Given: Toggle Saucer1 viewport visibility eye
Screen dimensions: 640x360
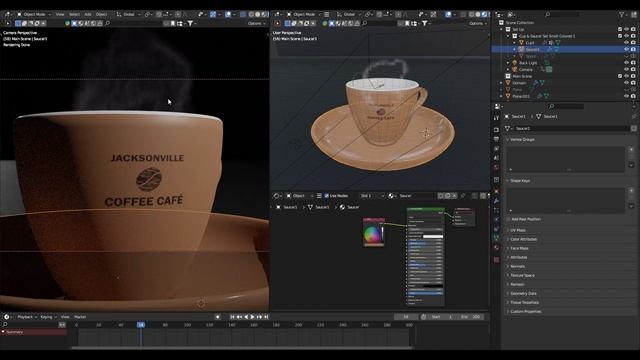Looking at the screenshot, I should (x=626, y=49).
